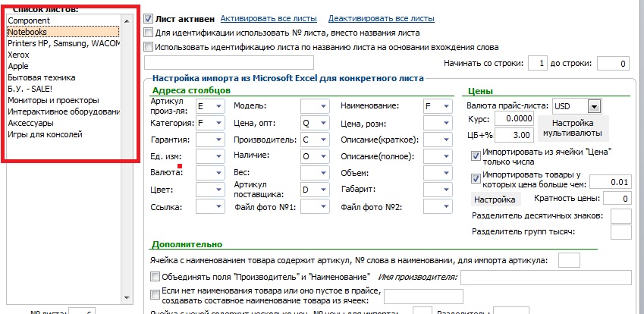Toggle import goods with price greater than

coord(476,178)
